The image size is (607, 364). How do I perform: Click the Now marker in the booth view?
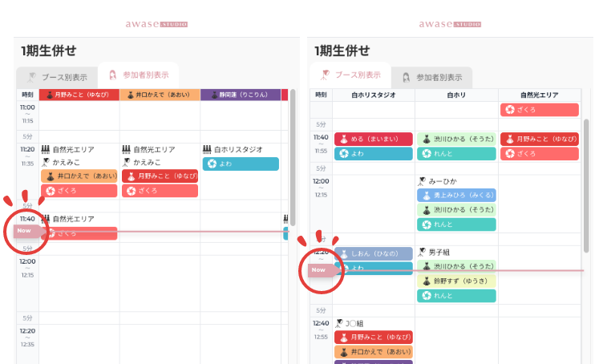point(319,270)
